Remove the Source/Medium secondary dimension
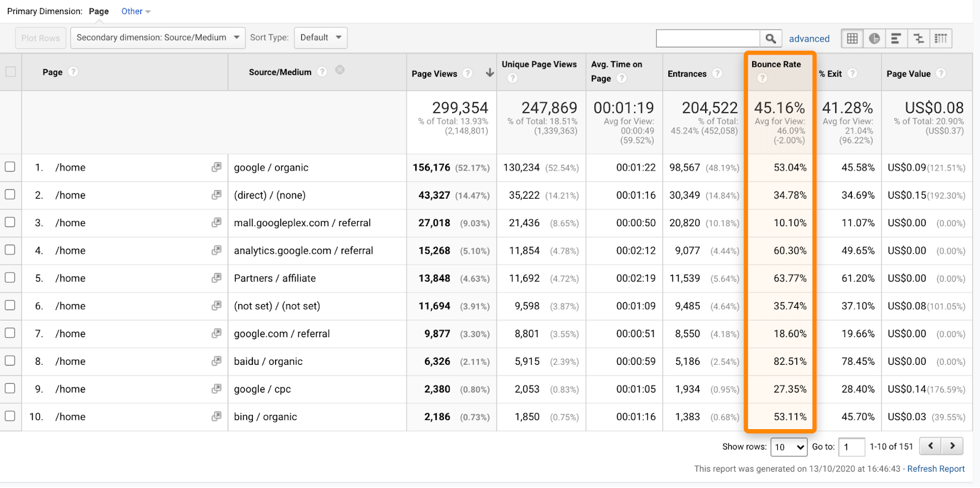980x488 pixels. coord(340,70)
